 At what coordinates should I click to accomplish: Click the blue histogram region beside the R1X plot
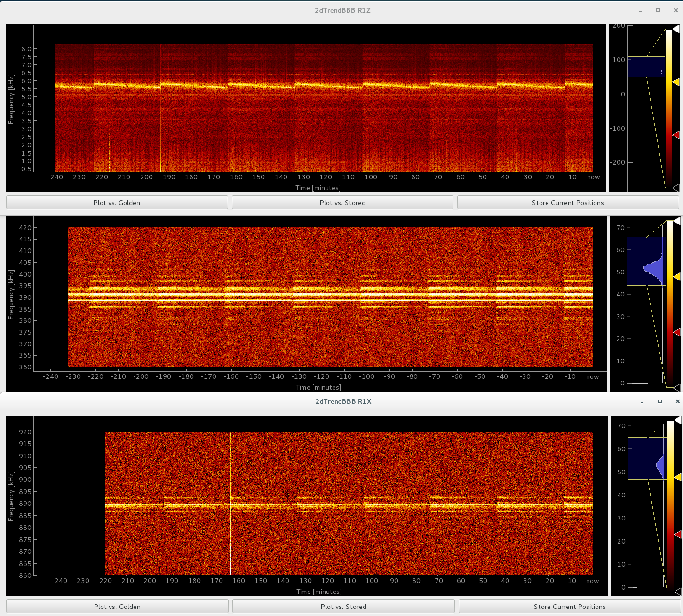coord(646,458)
